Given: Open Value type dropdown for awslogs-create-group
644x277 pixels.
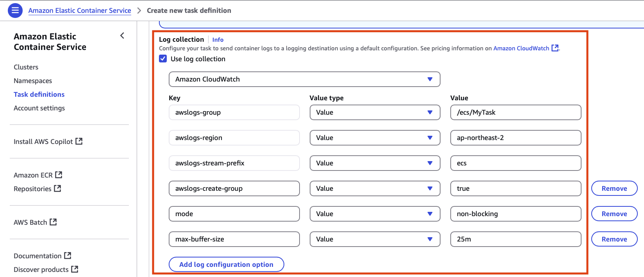Looking at the screenshot, I should coord(375,188).
